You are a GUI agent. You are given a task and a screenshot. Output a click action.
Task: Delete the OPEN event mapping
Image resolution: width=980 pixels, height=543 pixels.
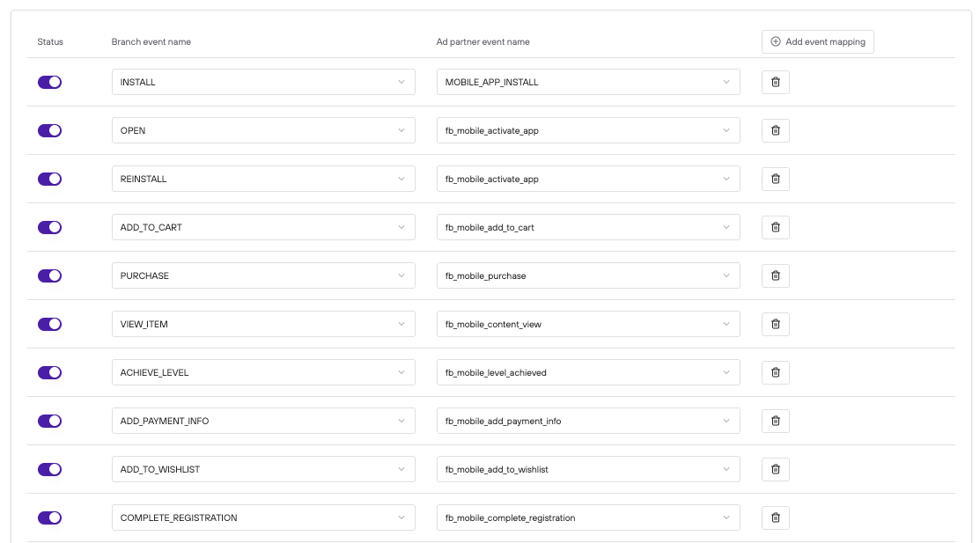(775, 130)
